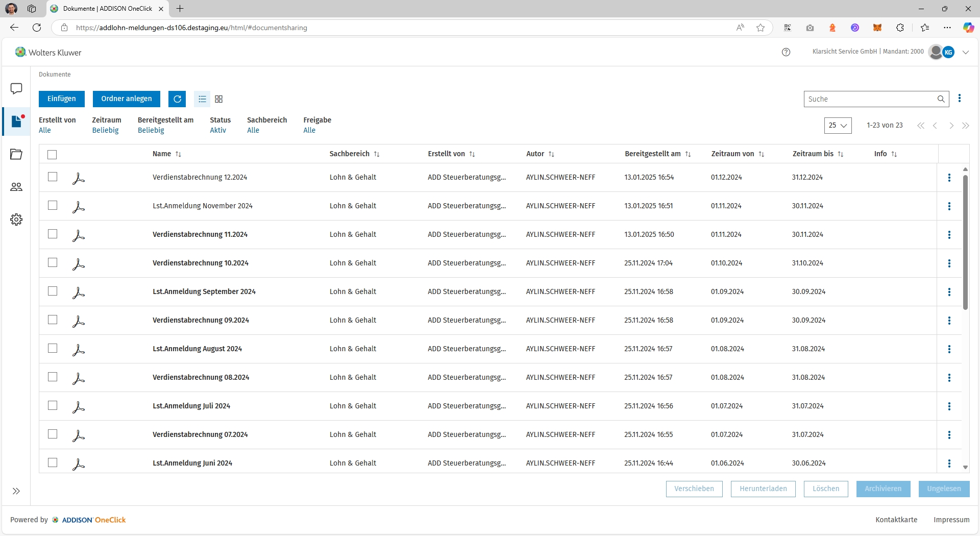This screenshot has width=980, height=536.
Task: Switch to list view
Action: coord(202,99)
